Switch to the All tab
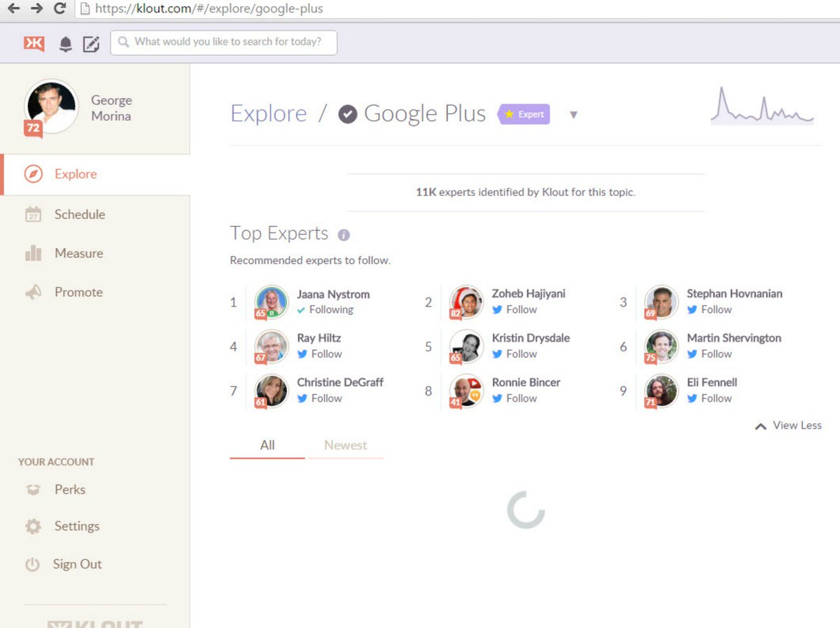This screenshot has width=840, height=628. [267, 445]
